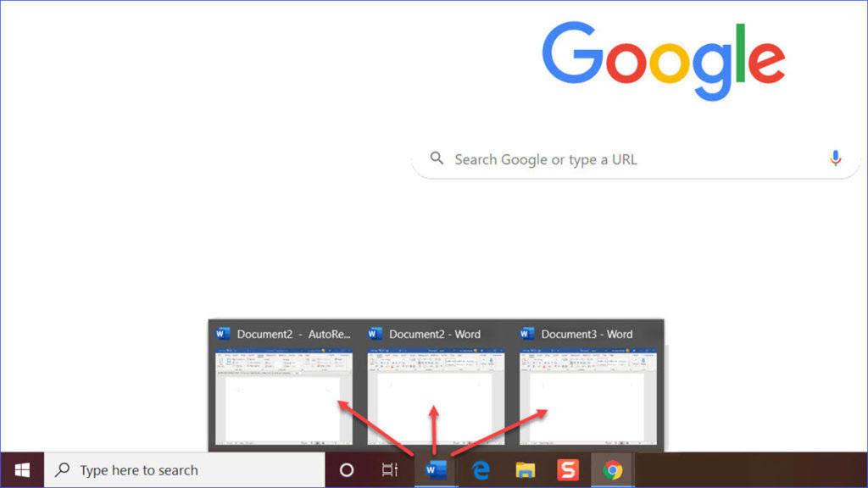Click the Type here to search box
Viewport: 868px width, 488px height.
(x=184, y=469)
